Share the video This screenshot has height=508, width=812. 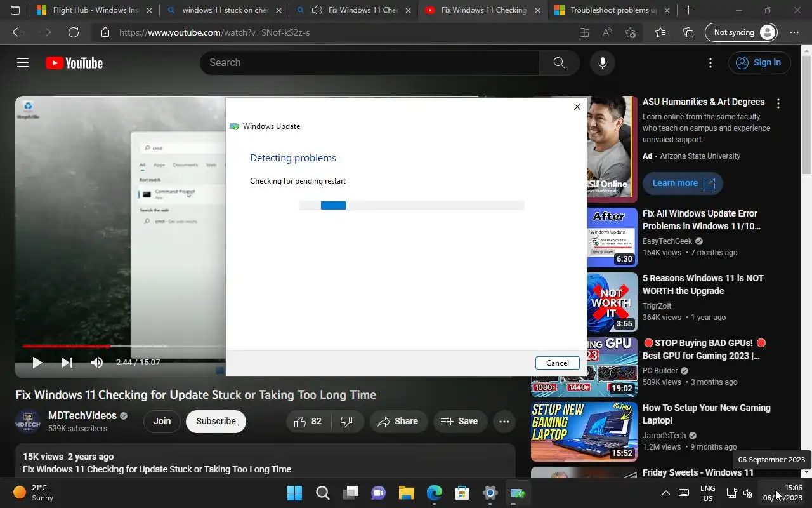[398, 421]
